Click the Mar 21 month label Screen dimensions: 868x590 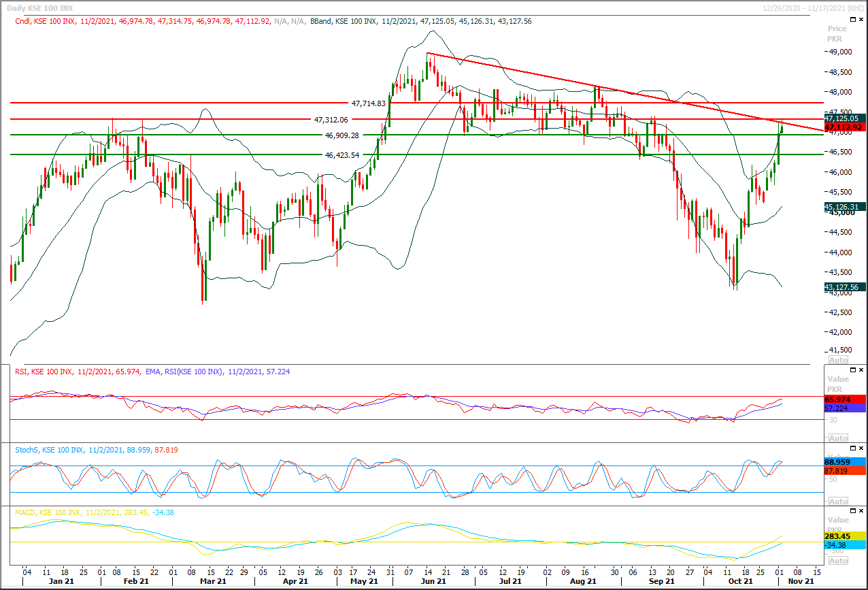(x=213, y=582)
